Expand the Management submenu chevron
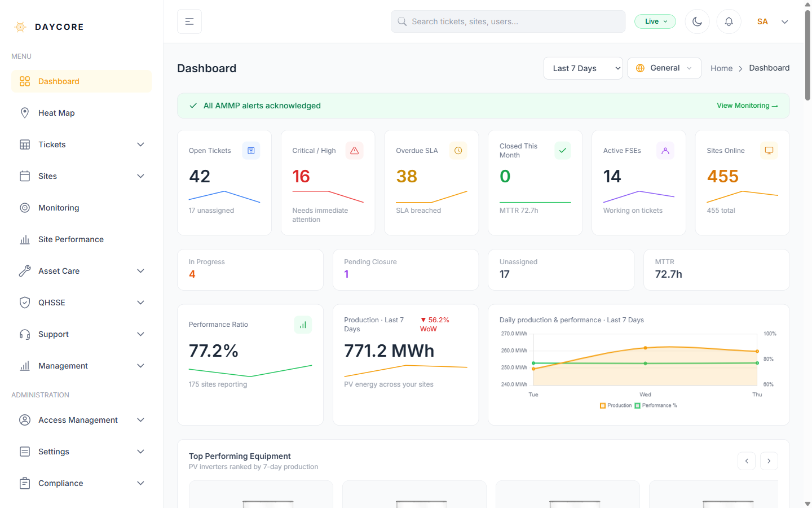 [x=141, y=366]
